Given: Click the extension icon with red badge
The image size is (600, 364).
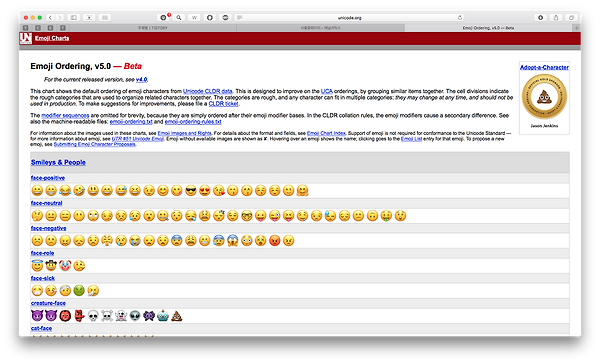Looking at the screenshot, I should [x=164, y=18].
